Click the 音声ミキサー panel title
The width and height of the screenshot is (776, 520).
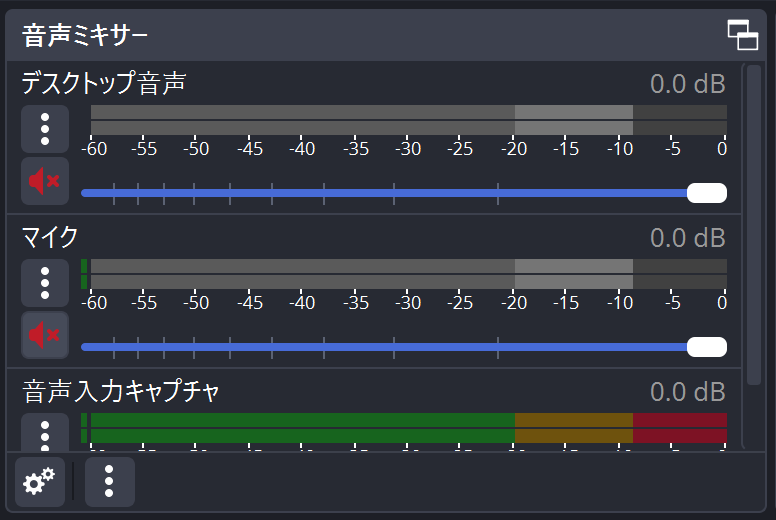tap(85, 36)
